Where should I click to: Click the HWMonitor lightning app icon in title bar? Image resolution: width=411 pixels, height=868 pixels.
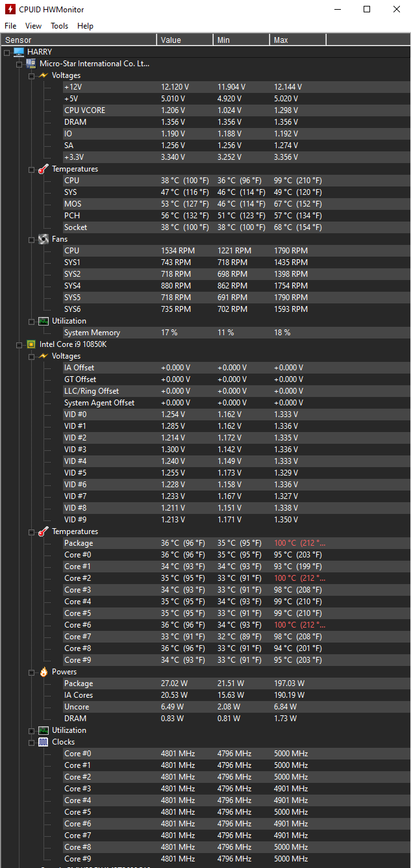(10, 10)
